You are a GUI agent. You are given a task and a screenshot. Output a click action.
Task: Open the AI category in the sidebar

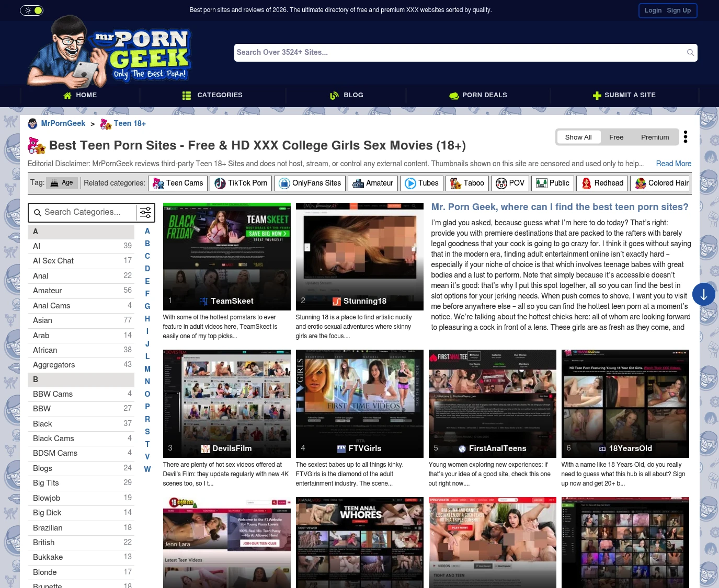coord(81,246)
